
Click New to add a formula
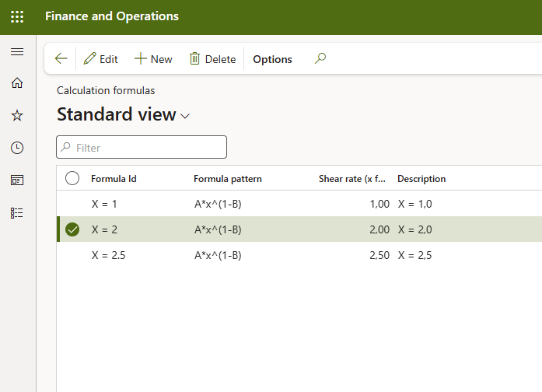(153, 59)
